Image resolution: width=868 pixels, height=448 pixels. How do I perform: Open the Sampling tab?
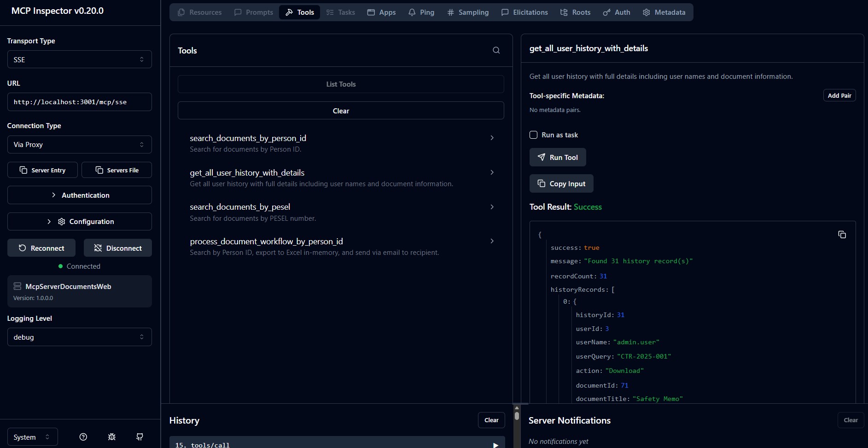[x=468, y=12]
